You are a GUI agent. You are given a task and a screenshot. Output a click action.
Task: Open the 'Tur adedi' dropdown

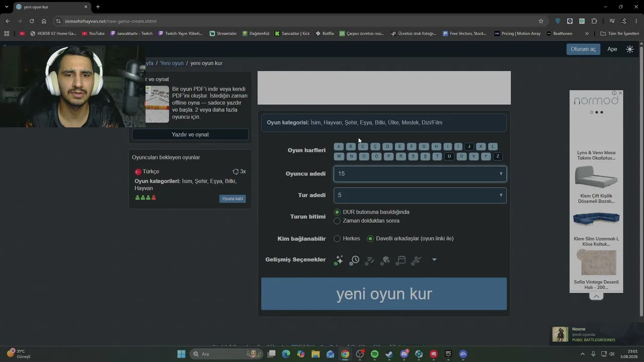click(x=420, y=195)
